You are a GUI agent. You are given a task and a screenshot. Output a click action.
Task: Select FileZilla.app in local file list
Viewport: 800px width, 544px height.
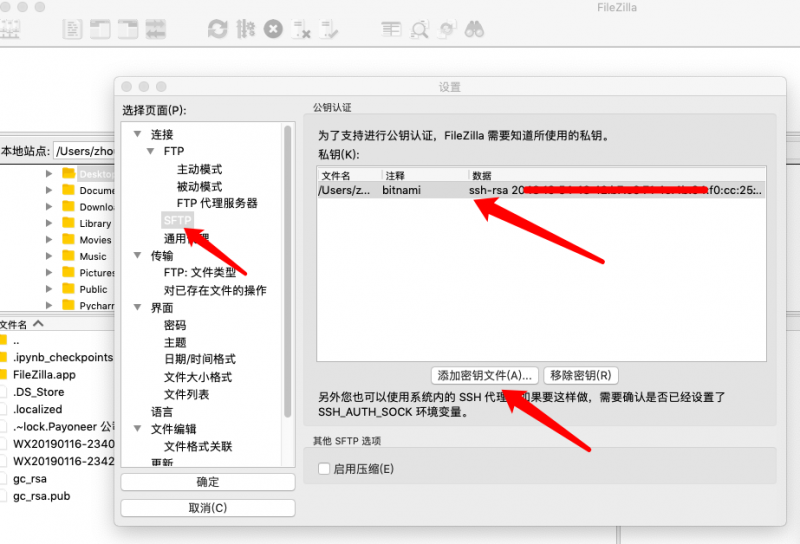pos(44,375)
